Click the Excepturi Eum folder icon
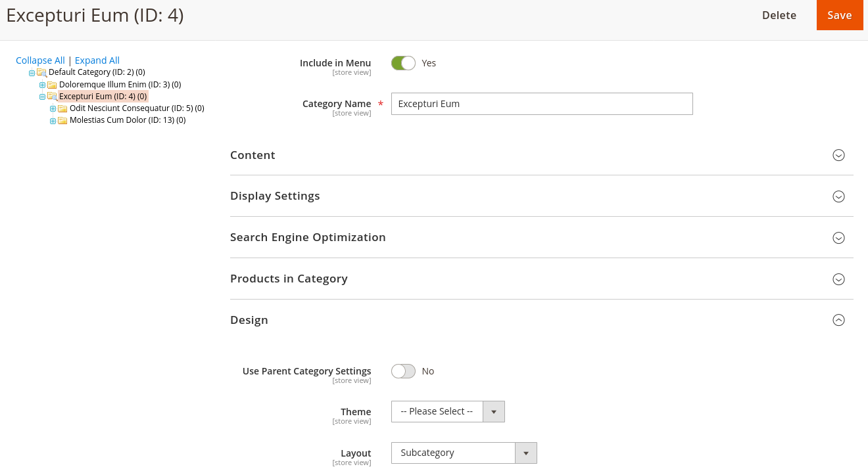This screenshot has height=473, width=868. point(52,97)
